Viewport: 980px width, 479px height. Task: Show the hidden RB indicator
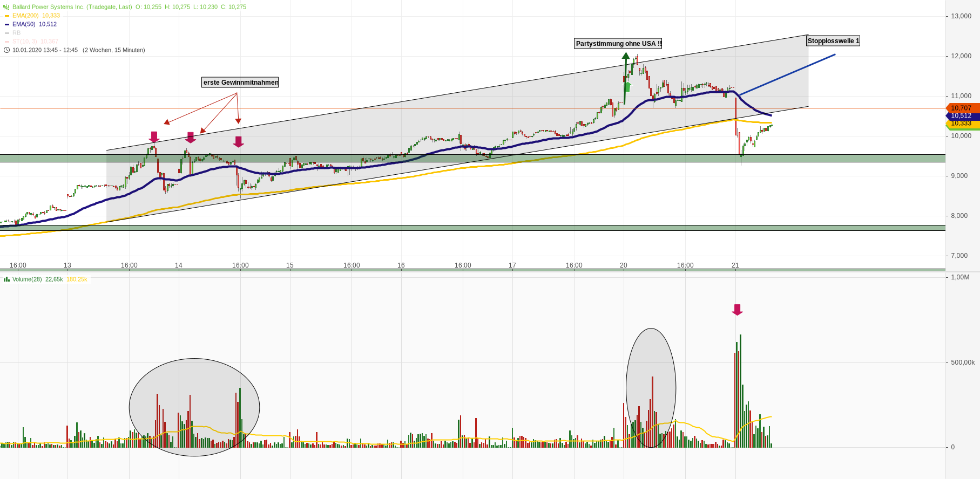[16, 33]
